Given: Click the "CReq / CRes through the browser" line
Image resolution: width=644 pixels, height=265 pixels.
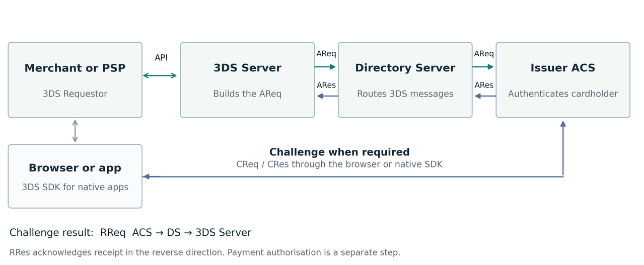Looking at the screenshot, I should [339, 164].
